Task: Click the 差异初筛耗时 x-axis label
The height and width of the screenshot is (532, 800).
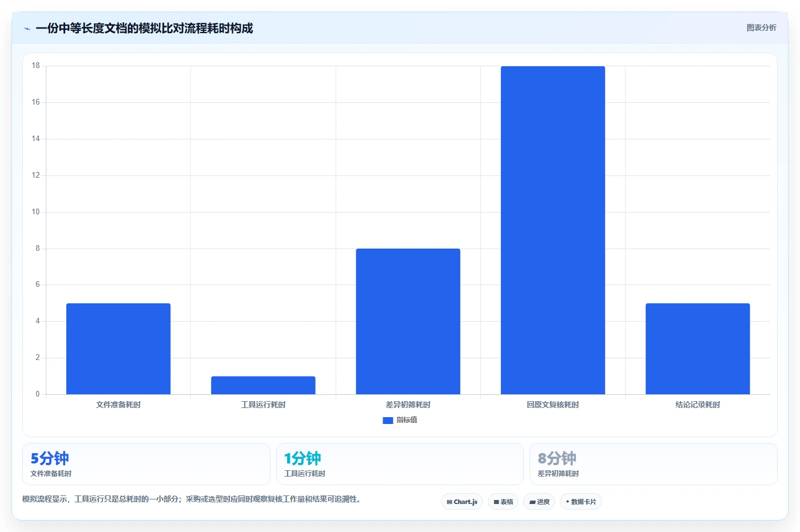Action: tap(408, 405)
